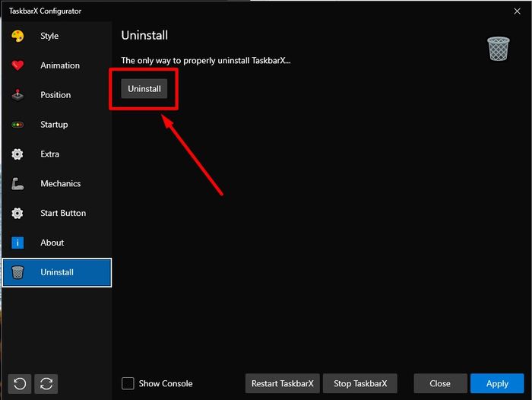Image resolution: width=532 pixels, height=400 pixels.
Task: Click the blue Apply button
Action: point(497,384)
